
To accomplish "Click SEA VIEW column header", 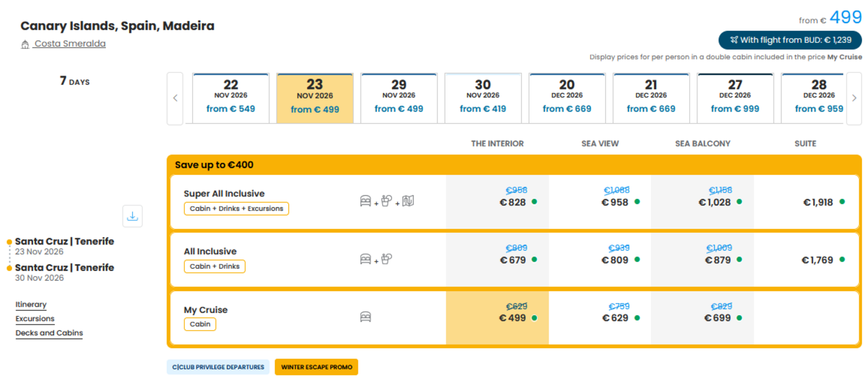I will [600, 144].
